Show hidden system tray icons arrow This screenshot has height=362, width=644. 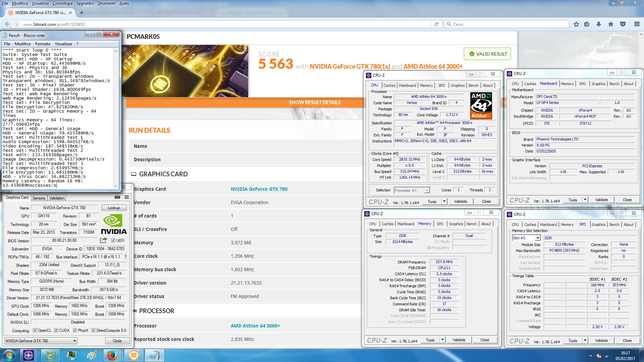tap(591, 356)
